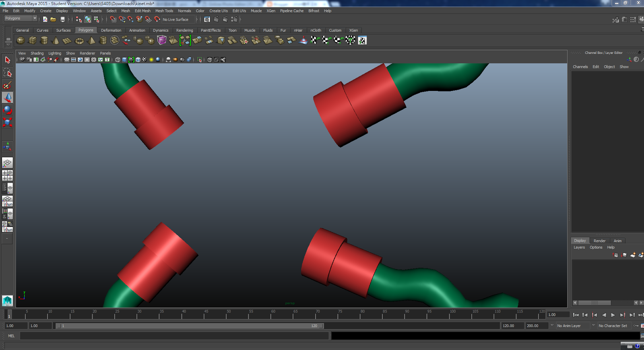Click the single perspective view layout icon
644x350 pixels.
[7, 163]
